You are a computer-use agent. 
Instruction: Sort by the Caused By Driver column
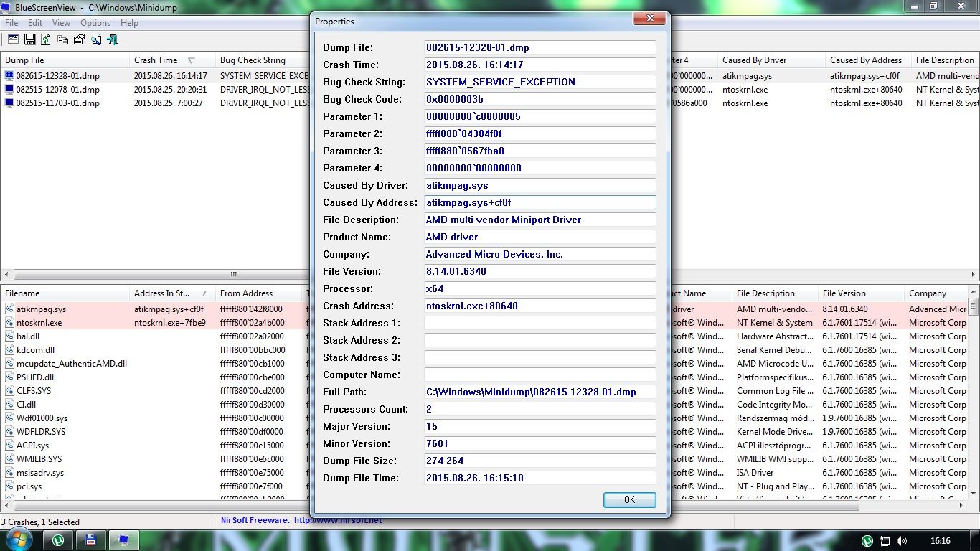pyautogui.click(x=771, y=60)
